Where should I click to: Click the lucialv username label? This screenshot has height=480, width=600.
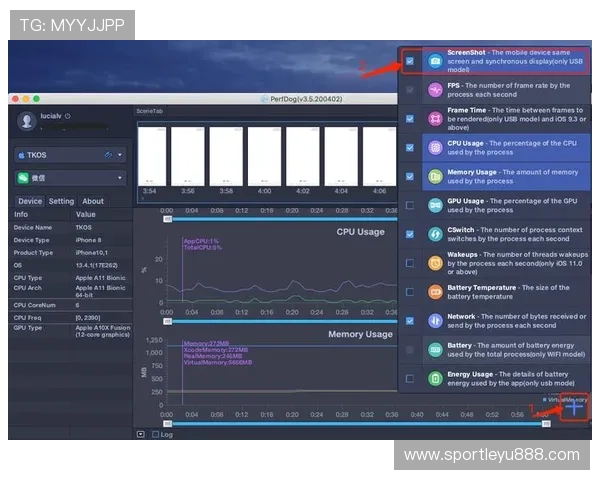pos(51,116)
